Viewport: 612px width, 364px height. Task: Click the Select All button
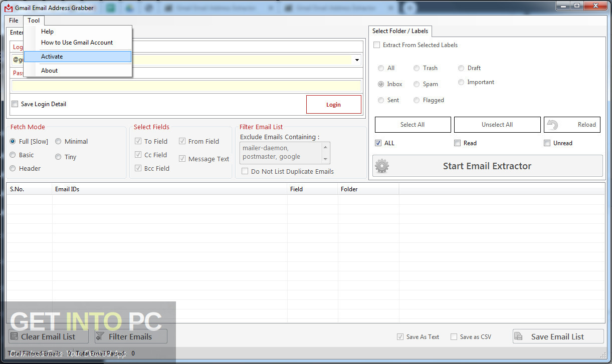coord(413,125)
